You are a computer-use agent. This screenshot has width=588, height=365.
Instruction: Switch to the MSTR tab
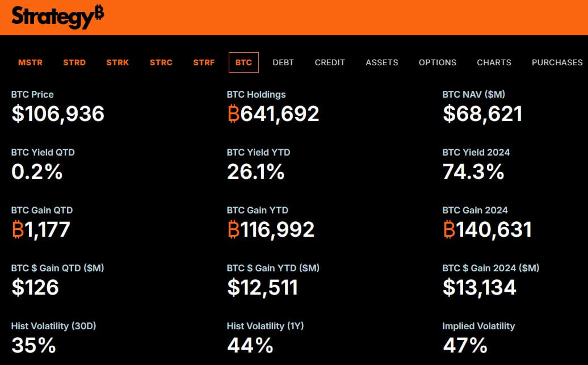[30, 62]
